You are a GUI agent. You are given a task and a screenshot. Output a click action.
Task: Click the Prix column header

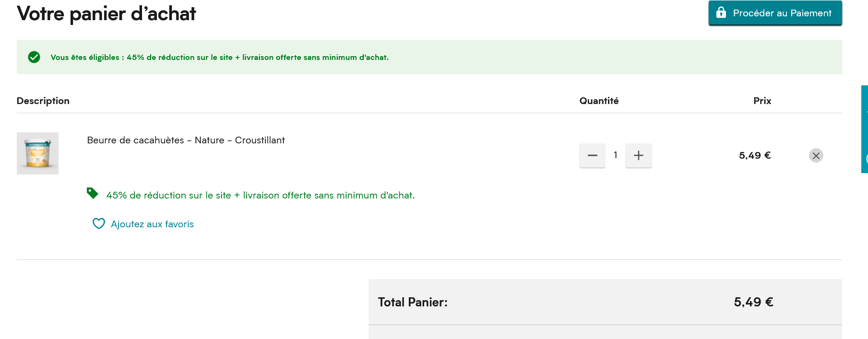[762, 101]
